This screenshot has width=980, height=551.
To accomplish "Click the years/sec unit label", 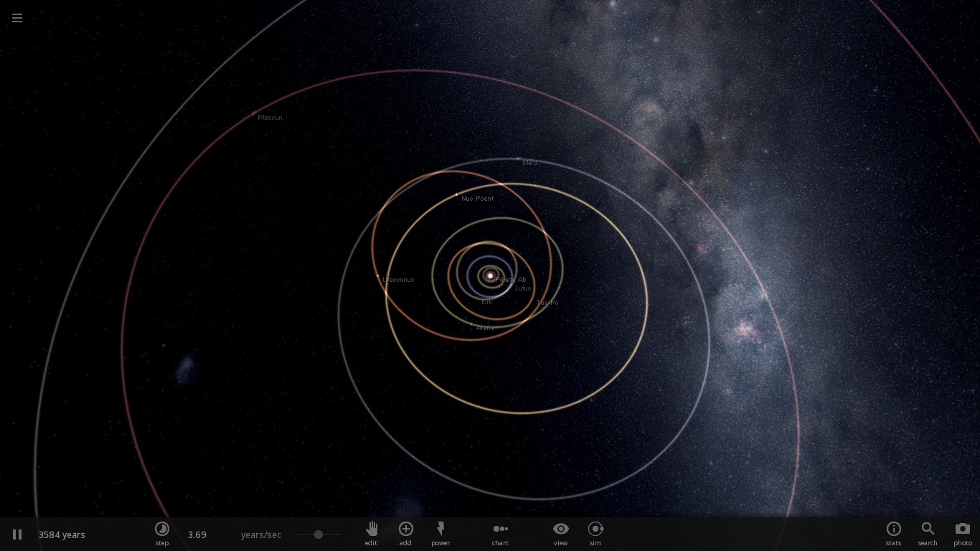I will click(261, 534).
